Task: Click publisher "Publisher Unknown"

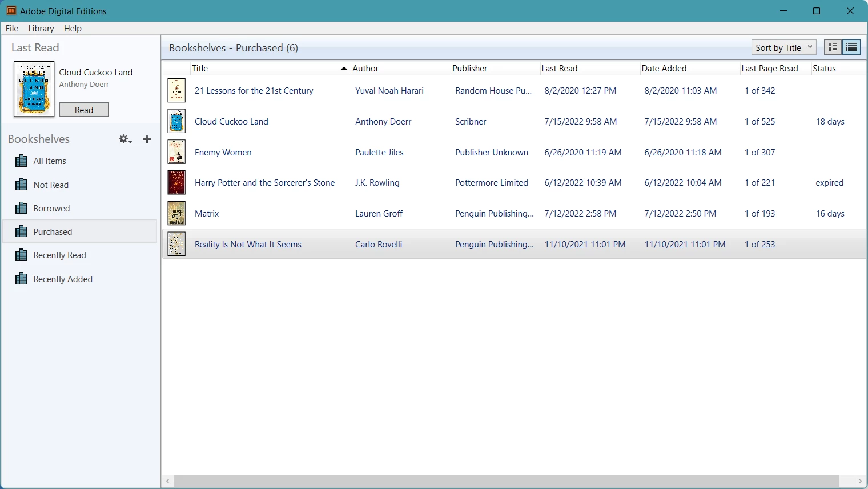Action: 492,153
